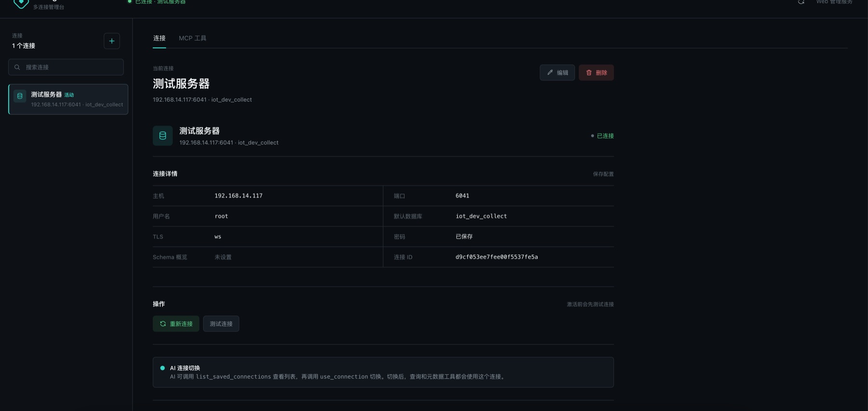Click the 连接详情 section title
Image resolution: width=868 pixels, height=411 pixels.
point(165,173)
